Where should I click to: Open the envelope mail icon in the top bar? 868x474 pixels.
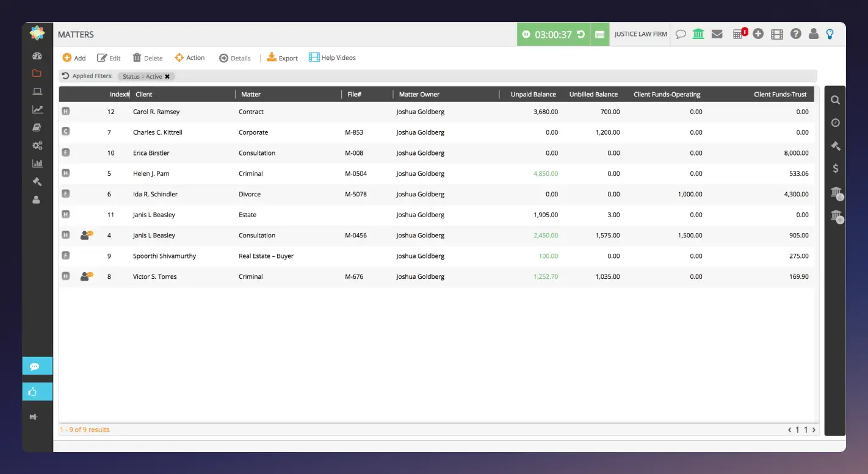[x=717, y=34]
